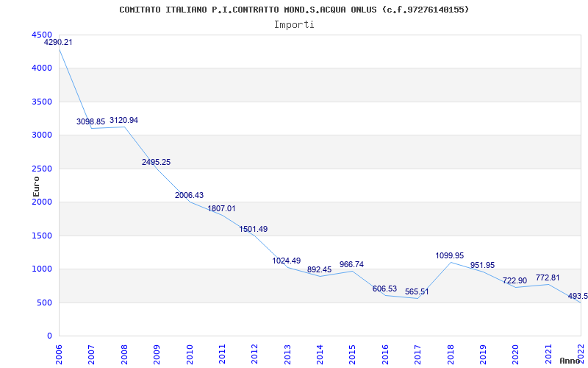Select the 1501.49 data label

coord(254,229)
